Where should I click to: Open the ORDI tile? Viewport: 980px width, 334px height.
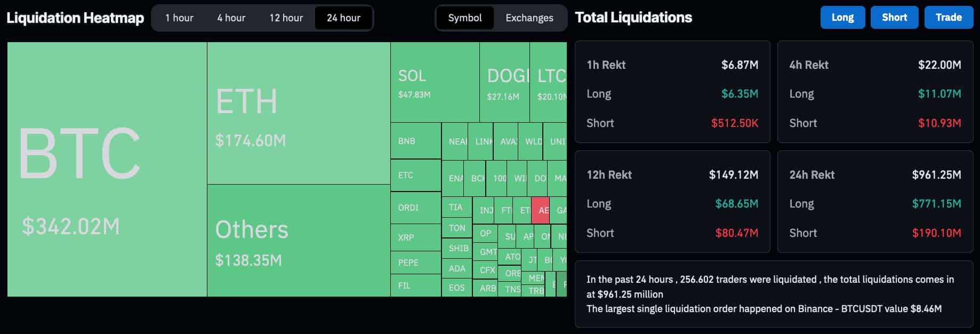[x=415, y=208]
